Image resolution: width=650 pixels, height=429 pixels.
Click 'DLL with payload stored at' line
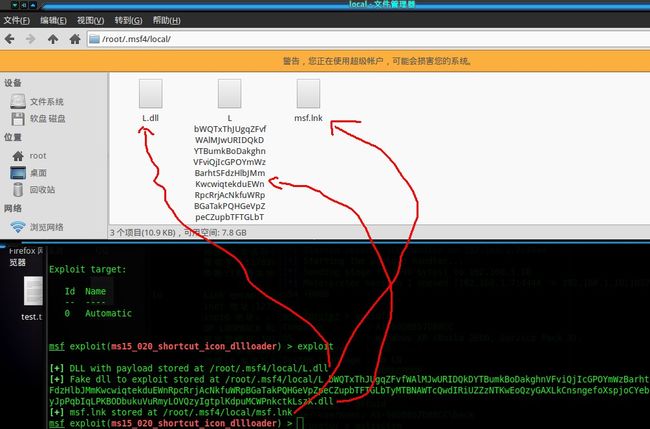[189, 368]
